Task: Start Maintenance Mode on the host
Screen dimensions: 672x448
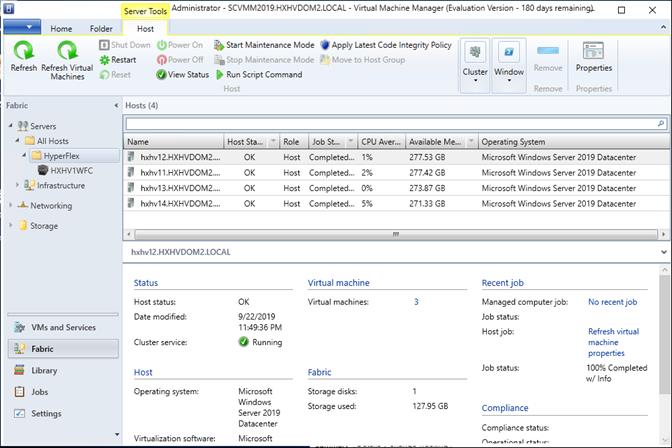Action: click(x=264, y=45)
